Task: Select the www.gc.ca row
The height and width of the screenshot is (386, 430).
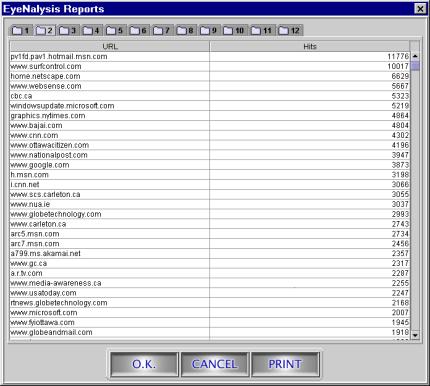Action: [x=210, y=263]
